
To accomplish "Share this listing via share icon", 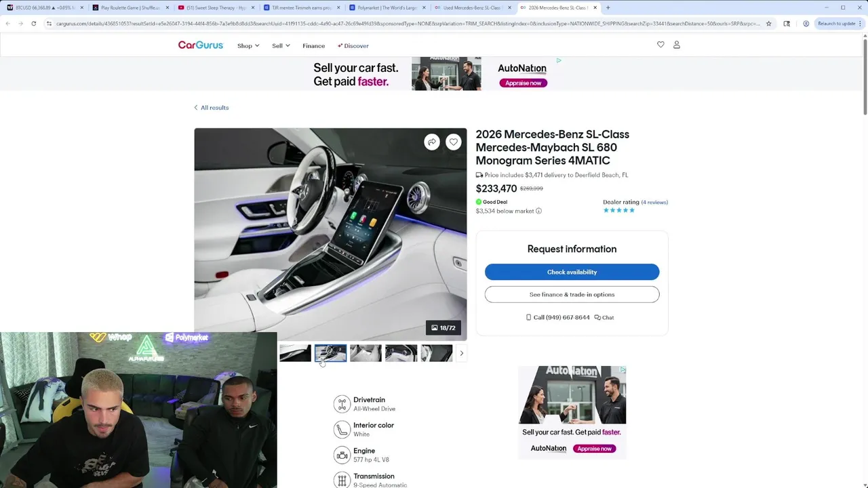I will tap(432, 142).
